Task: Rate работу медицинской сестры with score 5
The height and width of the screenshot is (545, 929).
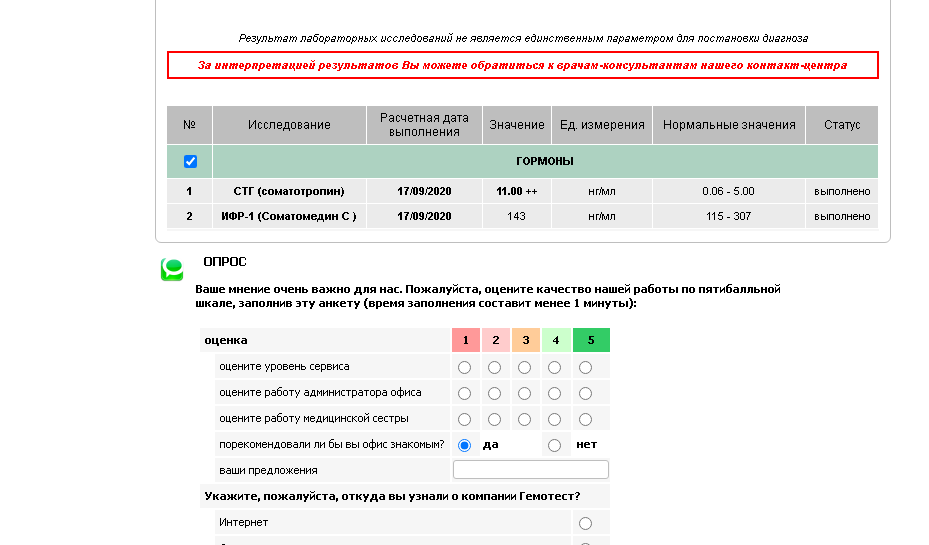Action: 585,419
